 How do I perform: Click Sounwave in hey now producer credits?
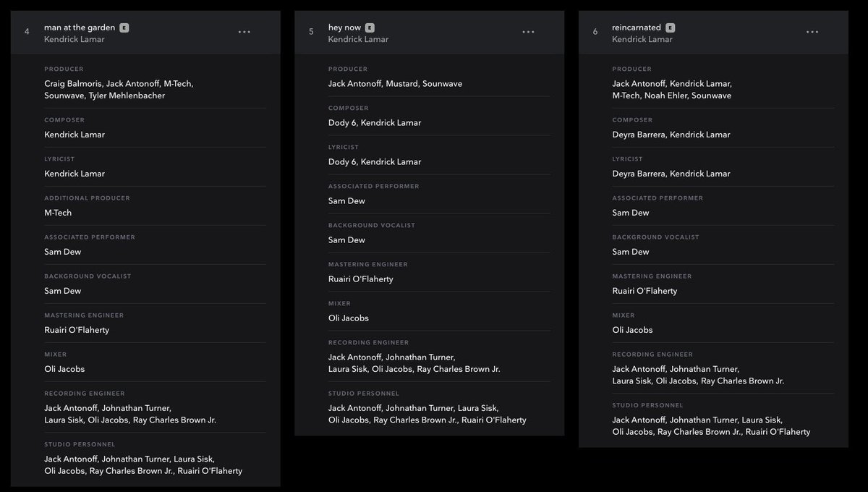443,84
